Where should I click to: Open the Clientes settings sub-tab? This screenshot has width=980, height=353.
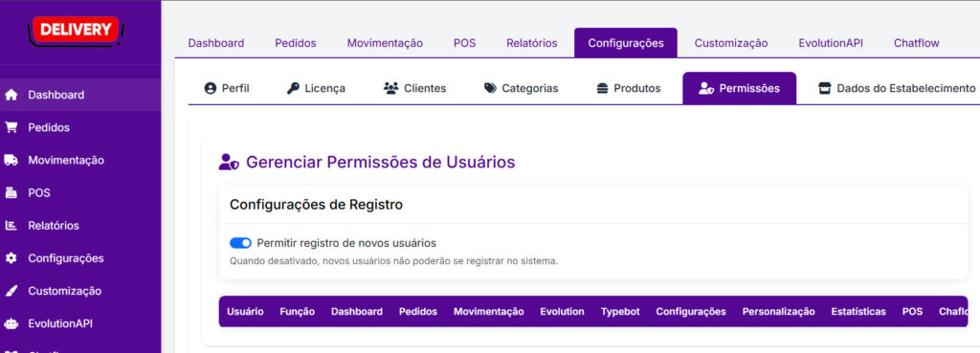[415, 88]
